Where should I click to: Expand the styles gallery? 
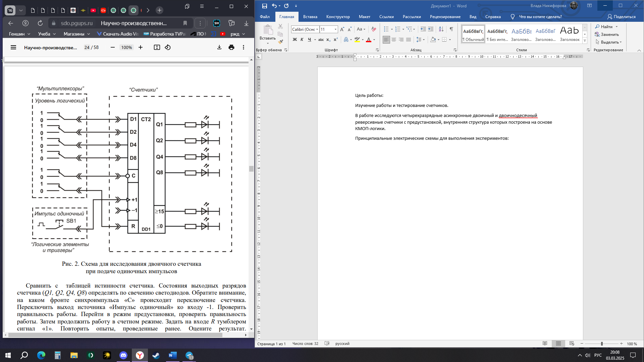(585, 41)
